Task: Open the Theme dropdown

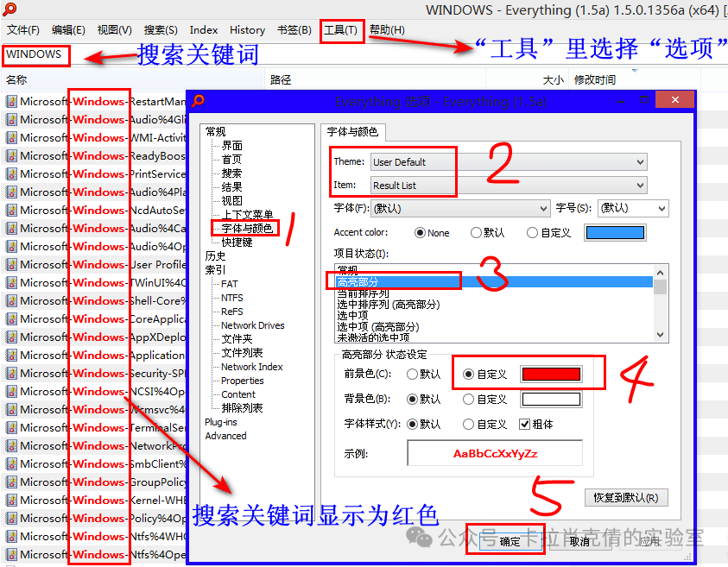Action: tap(509, 162)
